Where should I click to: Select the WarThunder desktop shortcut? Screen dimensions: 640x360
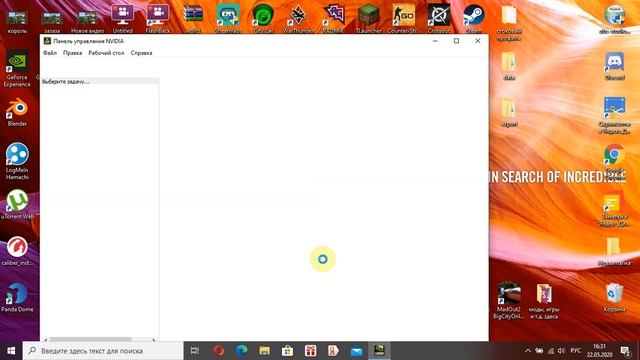[x=298, y=18]
